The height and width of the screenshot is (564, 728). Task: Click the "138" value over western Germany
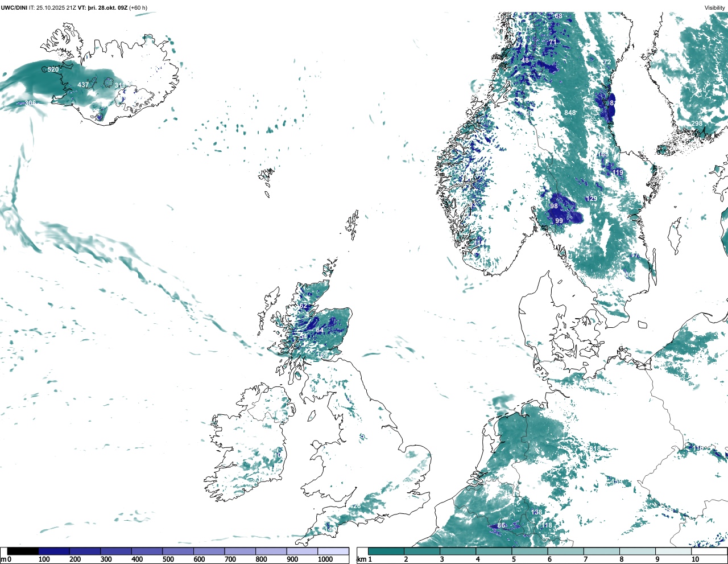[537, 512]
